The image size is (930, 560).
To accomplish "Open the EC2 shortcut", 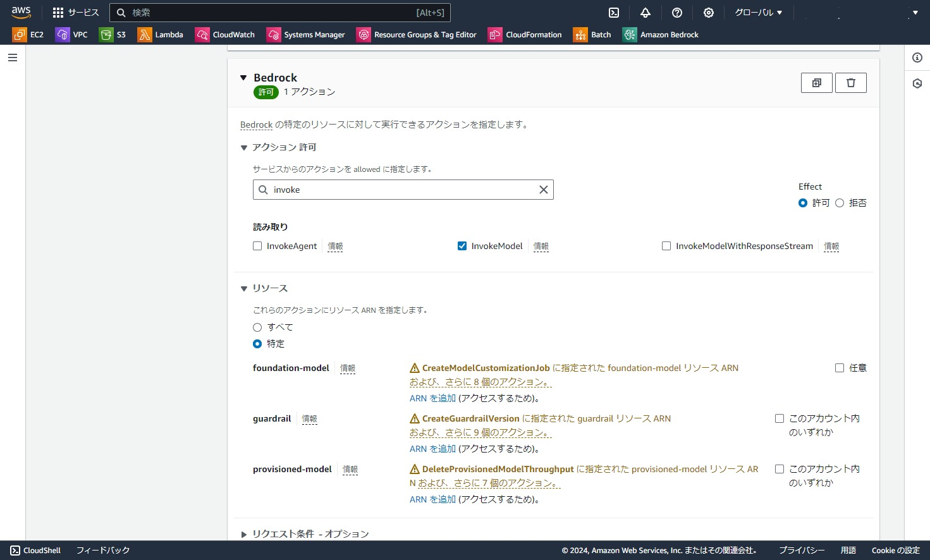I will tap(28, 35).
